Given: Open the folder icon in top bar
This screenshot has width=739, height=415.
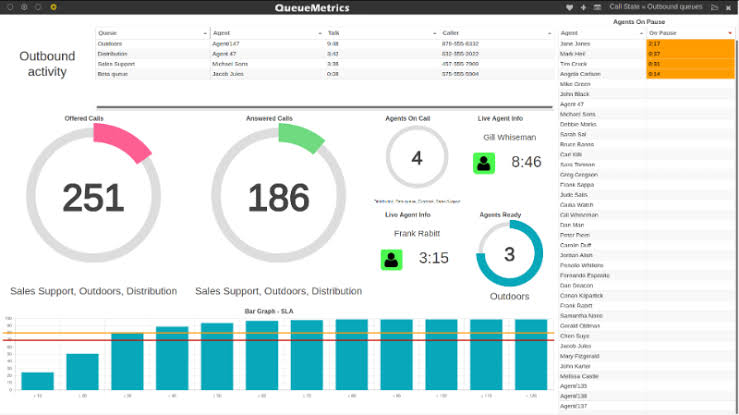Looking at the screenshot, I should 713,6.
